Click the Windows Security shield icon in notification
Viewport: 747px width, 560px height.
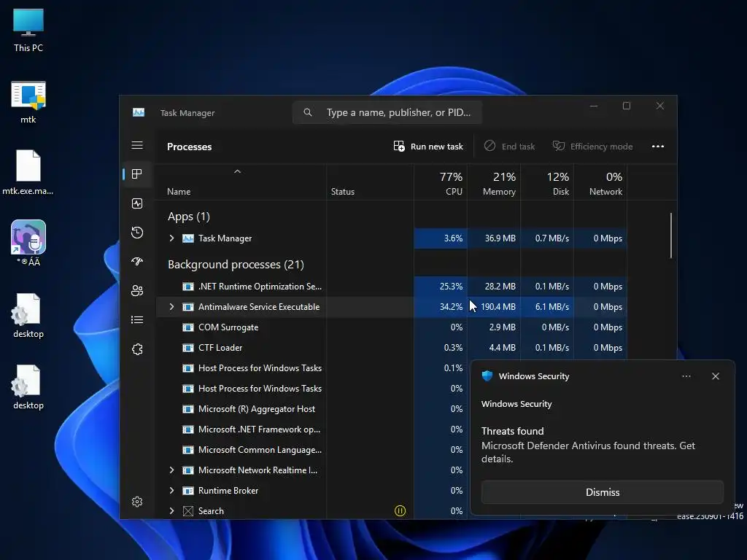coord(487,376)
